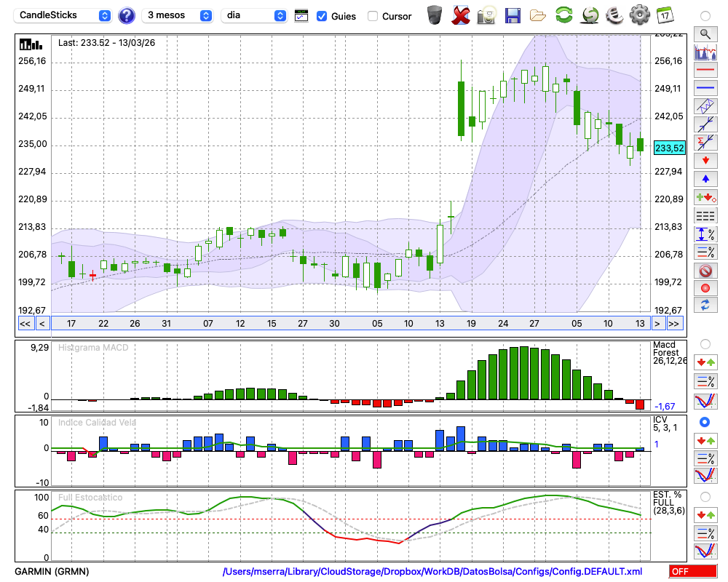Select the red horizontal line drawing tool

click(x=704, y=71)
